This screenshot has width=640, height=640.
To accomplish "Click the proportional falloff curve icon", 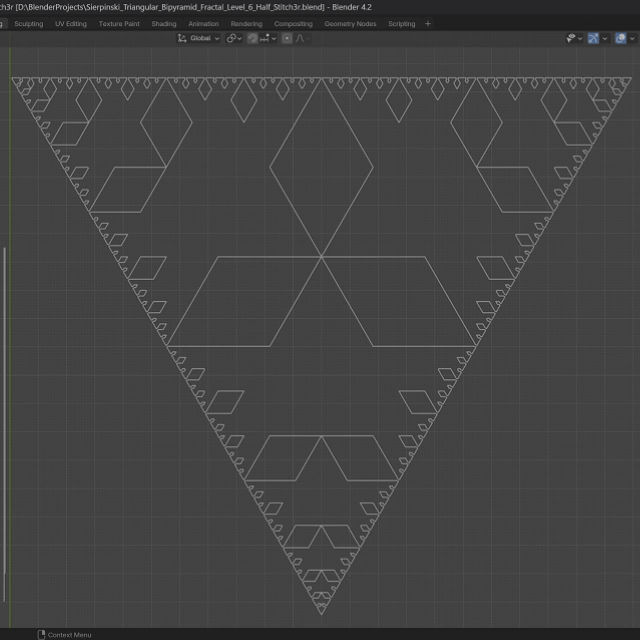I will coord(302,38).
